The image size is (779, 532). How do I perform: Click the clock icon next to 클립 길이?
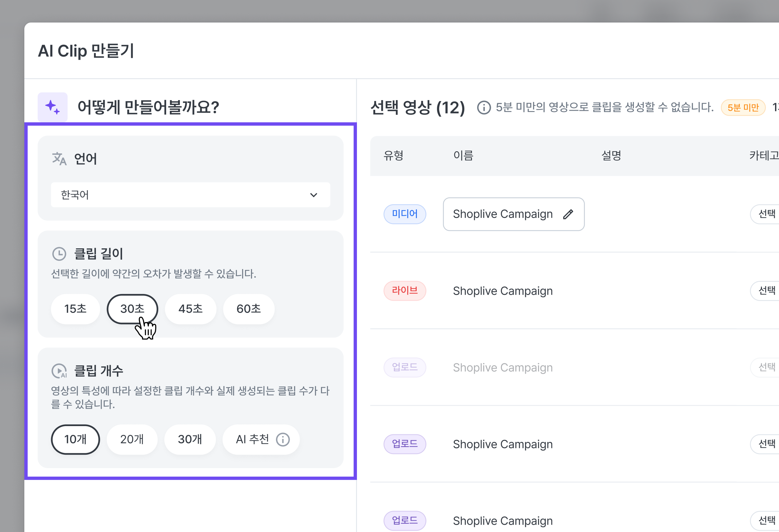pyautogui.click(x=59, y=254)
